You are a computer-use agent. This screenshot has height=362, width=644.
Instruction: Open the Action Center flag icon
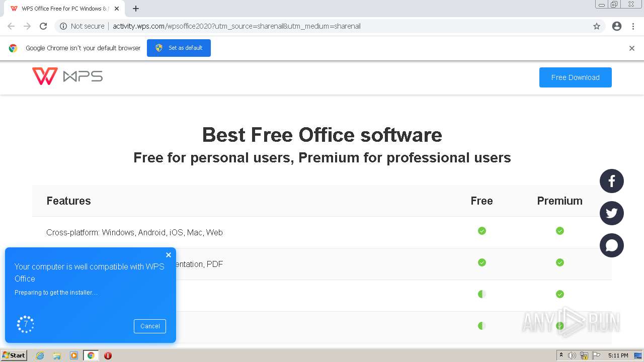pyautogui.click(x=596, y=355)
